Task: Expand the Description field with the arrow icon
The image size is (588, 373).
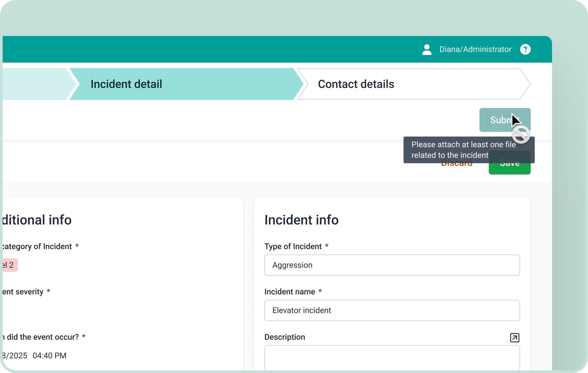Action: click(x=514, y=337)
